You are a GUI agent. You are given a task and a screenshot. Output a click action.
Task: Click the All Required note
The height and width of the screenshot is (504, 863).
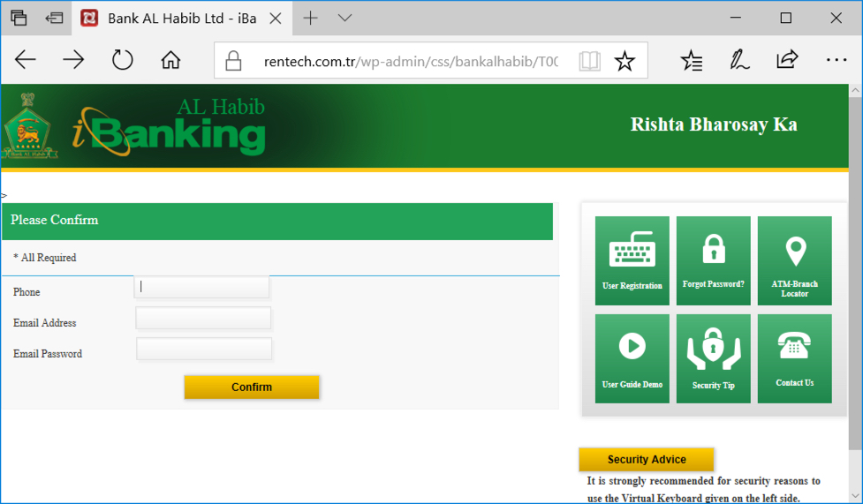[44, 258]
